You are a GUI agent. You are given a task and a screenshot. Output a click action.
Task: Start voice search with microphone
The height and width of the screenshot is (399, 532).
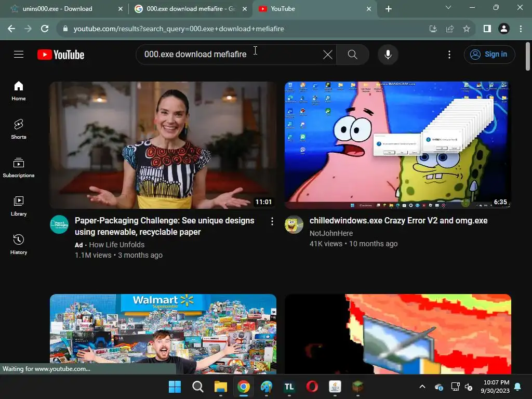[x=388, y=54]
